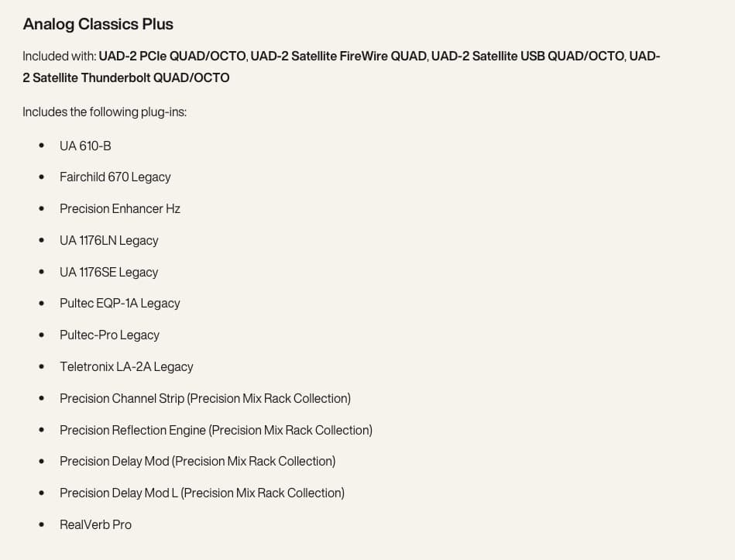Select the UA 610-B list item
The width and height of the screenshot is (735, 560).
[85, 146]
